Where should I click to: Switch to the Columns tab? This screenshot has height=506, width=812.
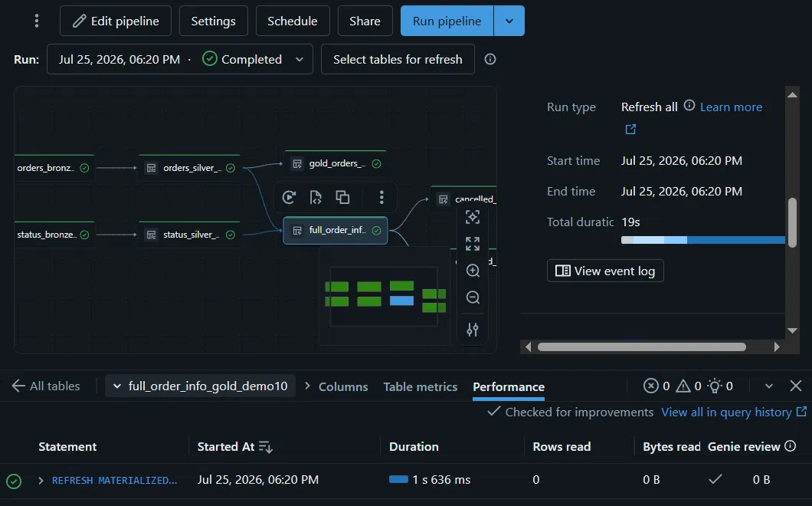pos(343,386)
